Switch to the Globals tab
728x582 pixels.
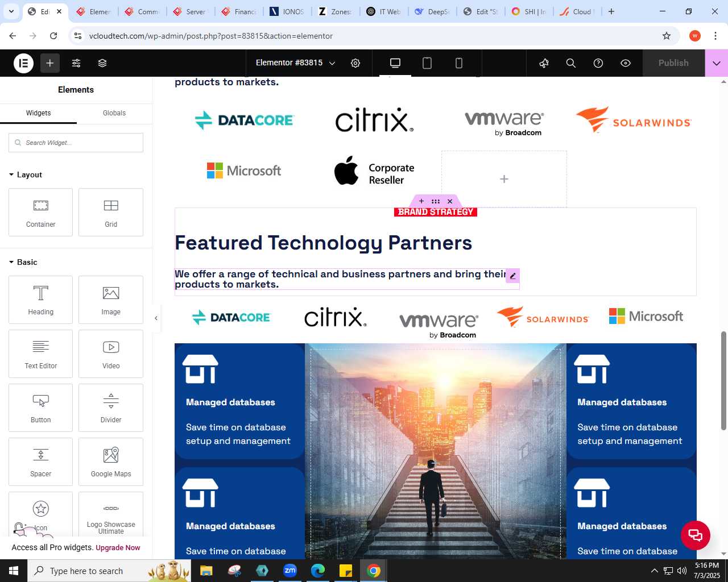pyautogui.click(x=114, y=113)
